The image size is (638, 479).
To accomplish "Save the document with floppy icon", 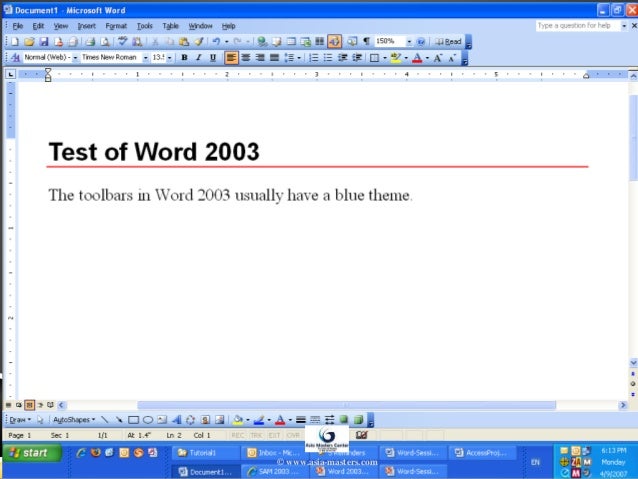I will (x=44, y=42).
